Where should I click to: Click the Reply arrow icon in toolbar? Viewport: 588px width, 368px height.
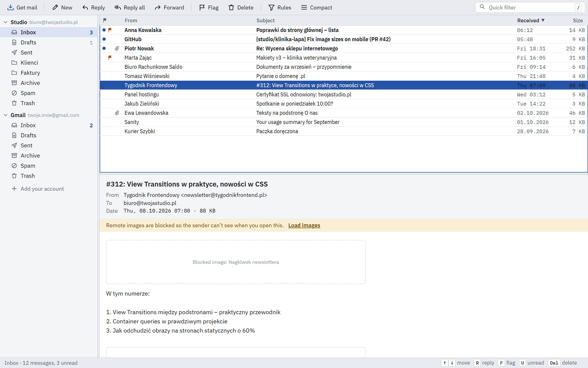click(85, 8)
